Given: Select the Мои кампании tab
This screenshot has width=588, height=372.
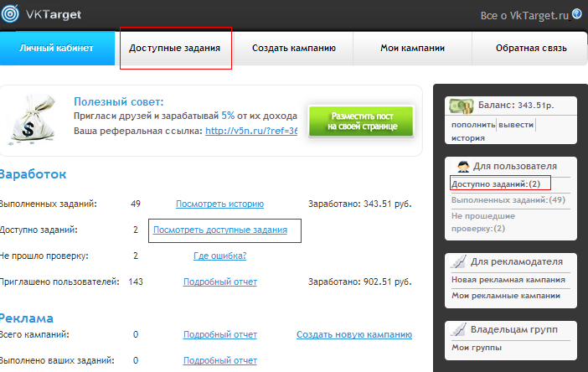Looking at the screenshot, I should (412, 48).
